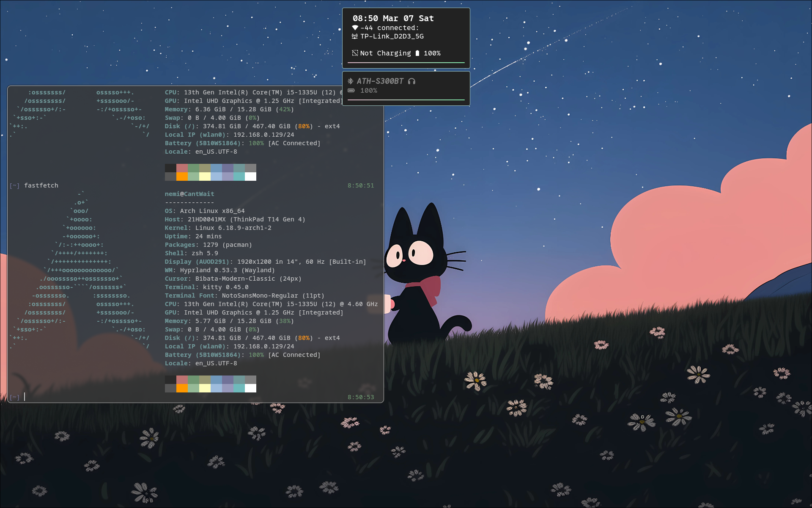Screen dimensions: 812x508
Task: Click the access point antenna icon
Action: pyautogui.click(x=355, y=36)
